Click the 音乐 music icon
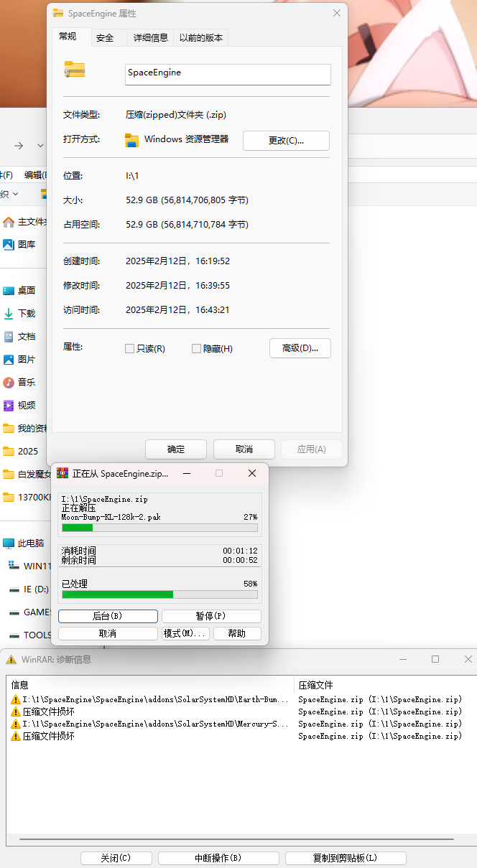Screen dimensions: 477x868 tap(9, 383)
